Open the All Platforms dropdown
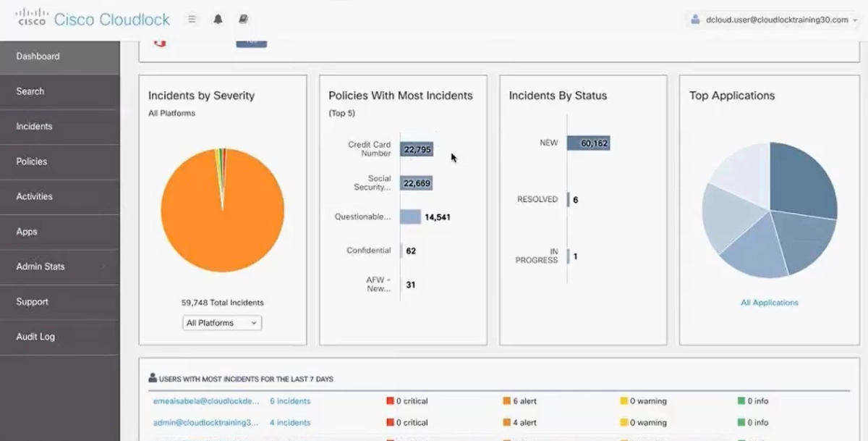The image size is (868, 441). 222,323
